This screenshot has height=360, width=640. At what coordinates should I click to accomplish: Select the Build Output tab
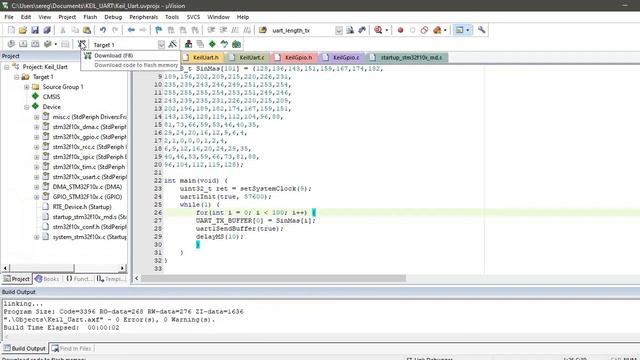pos(25,349)
